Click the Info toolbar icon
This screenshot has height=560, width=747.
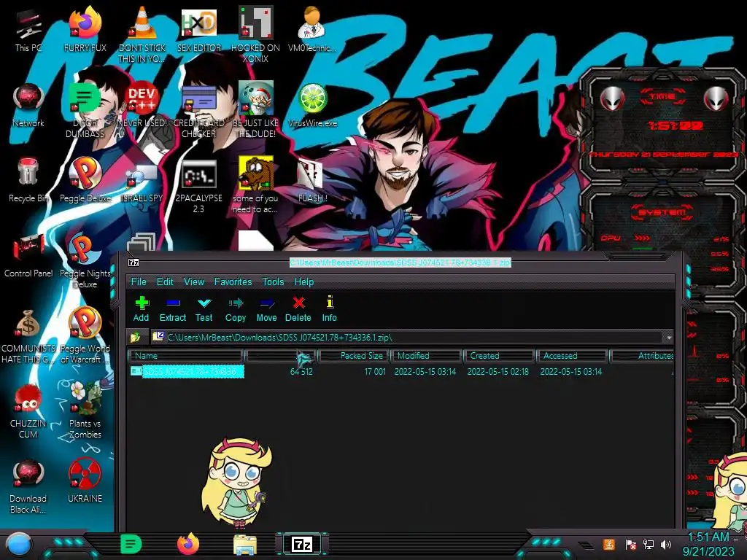point(329,308)
